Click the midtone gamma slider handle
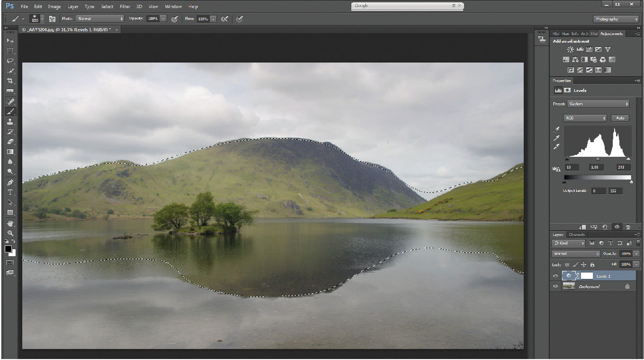Viewport: 644px width, 360px height. 598,159
